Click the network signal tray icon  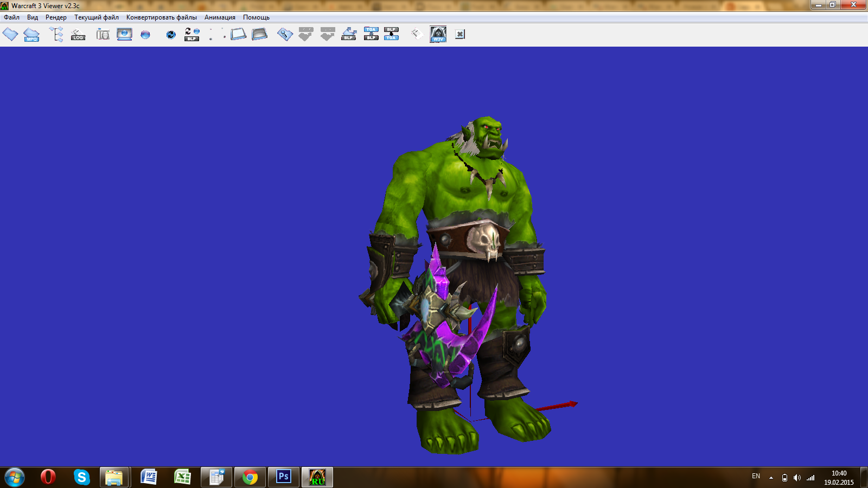[x=810, y=478]
